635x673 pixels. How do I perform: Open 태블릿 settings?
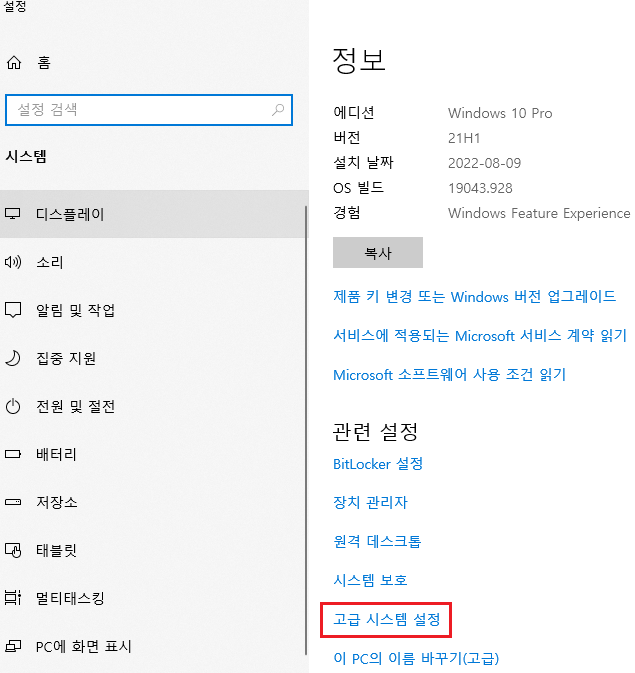click(x=154, y=550)
